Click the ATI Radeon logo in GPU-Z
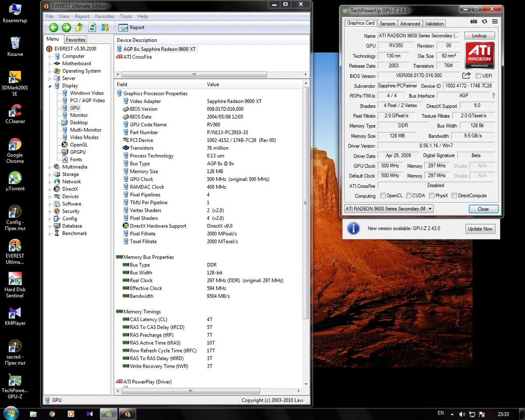525x420 pixels. point(479,55)
